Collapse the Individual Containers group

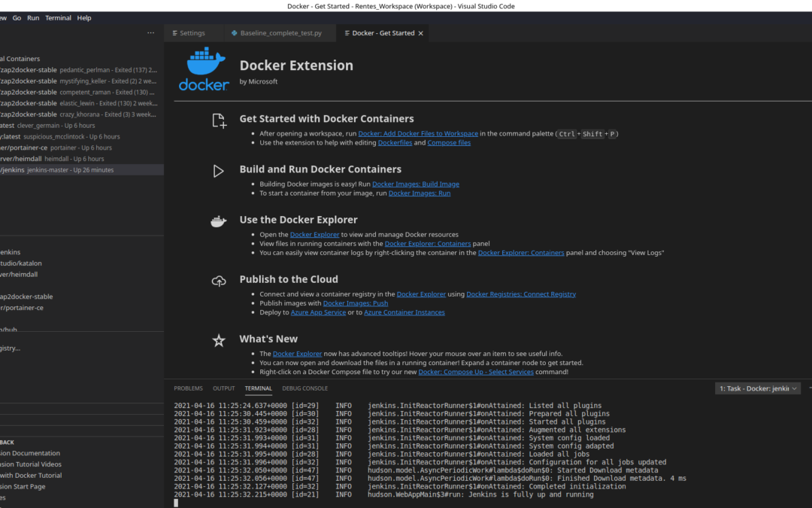82,59
